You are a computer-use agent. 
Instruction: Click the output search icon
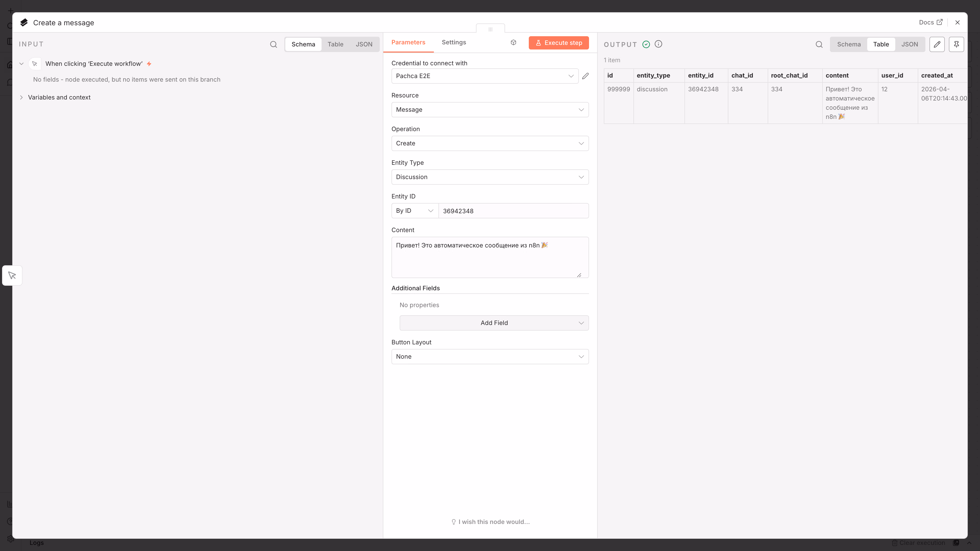click(819, 44)
